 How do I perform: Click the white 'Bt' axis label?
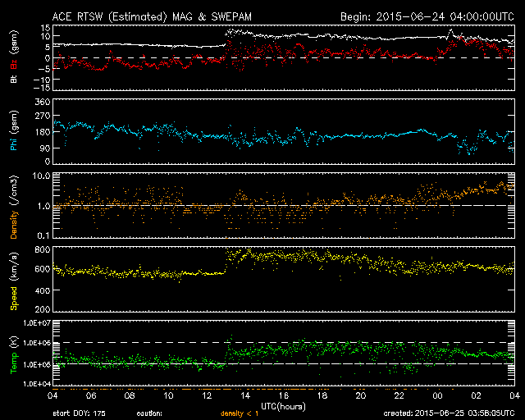coord(14,79)
